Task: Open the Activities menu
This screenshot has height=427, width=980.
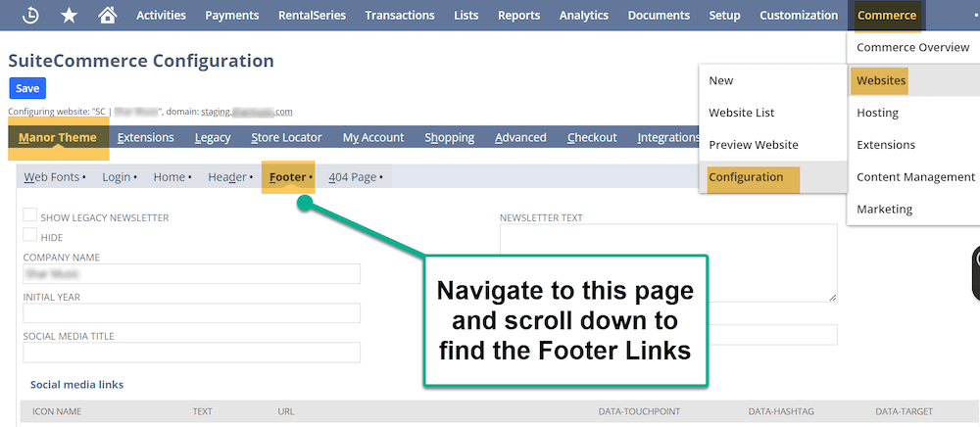Action: [162, 16]
